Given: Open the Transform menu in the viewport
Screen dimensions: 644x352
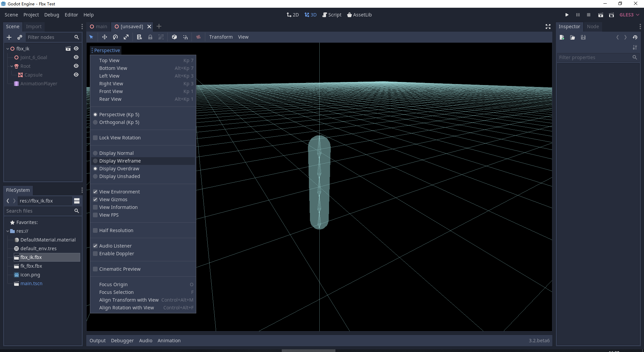Looking at the screenshot, I should click(221, 37).
